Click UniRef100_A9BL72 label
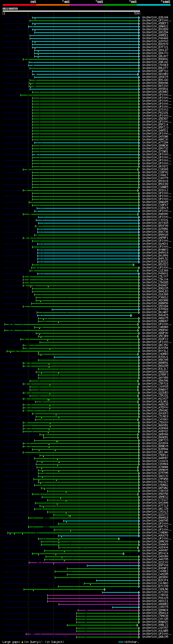The image size is (173, 644). (155, 625)
